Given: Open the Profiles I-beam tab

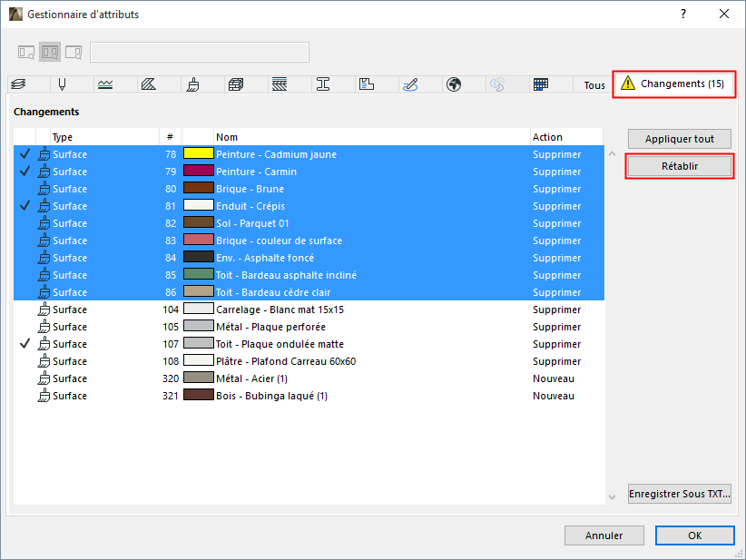Looking at the screenshot, I should 323,84.
